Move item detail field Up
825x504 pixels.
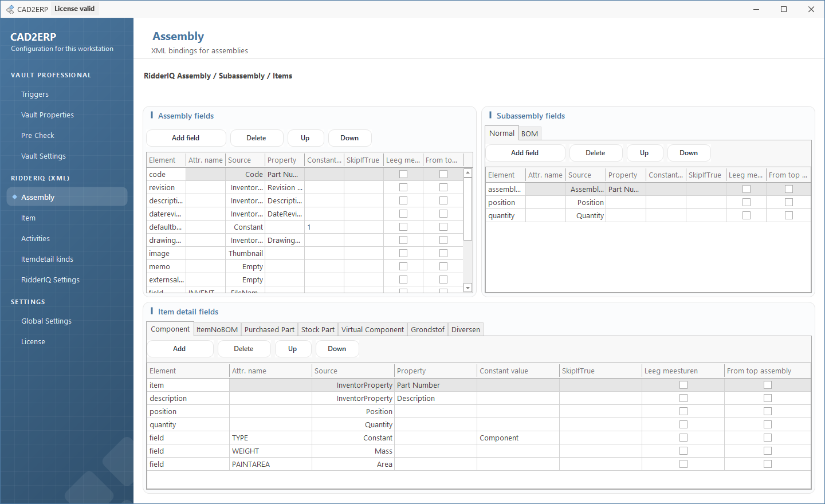pyautogui.click(x=293, y=349)
